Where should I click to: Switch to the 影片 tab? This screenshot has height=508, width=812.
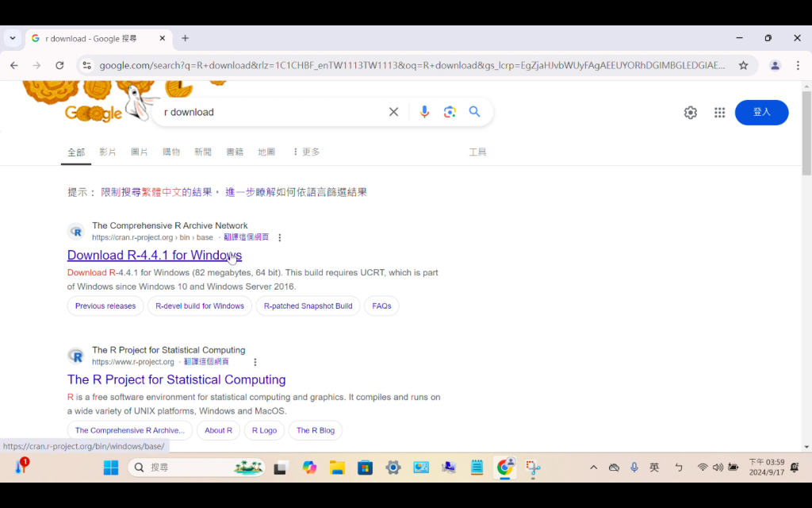(x=108, y=152)
